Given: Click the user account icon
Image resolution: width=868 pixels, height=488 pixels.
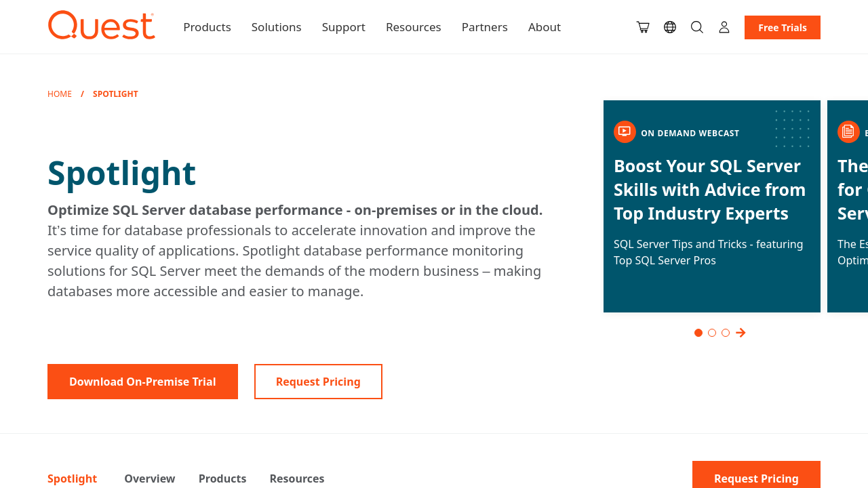Looking at the screenshot, I should pyautogui.click(x=724, y=27).
